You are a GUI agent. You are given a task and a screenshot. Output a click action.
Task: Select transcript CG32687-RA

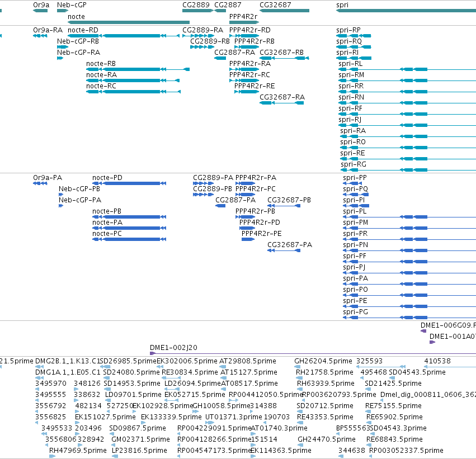pos(281,103)
